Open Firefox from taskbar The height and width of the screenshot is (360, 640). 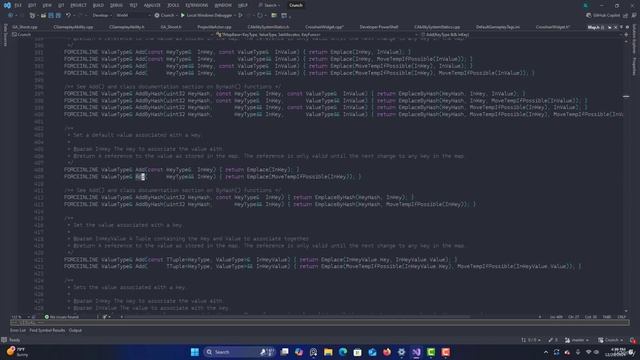pos(387,352)
